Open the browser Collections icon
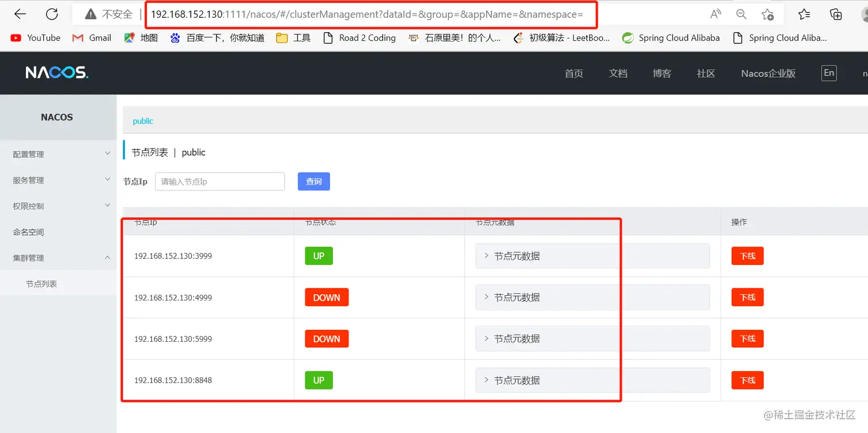 click(836, 14)
